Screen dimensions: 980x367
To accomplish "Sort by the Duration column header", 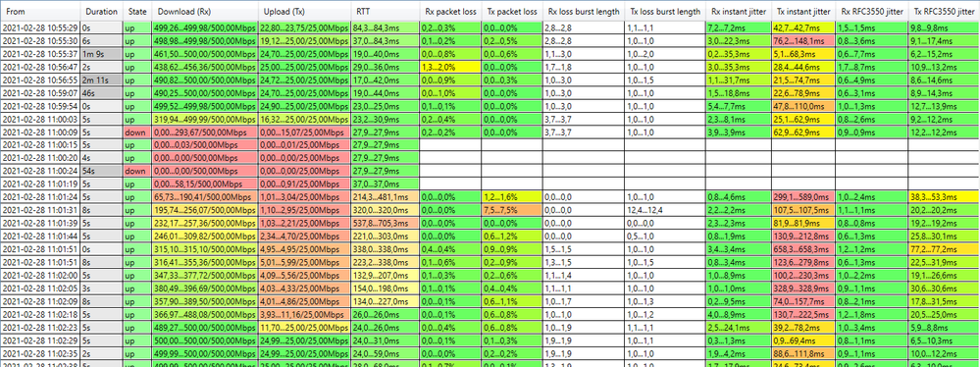I will click(101, 11).
